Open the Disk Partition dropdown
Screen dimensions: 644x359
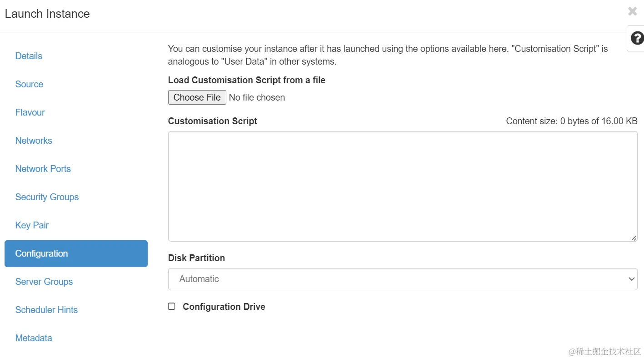tap(402, 279)
